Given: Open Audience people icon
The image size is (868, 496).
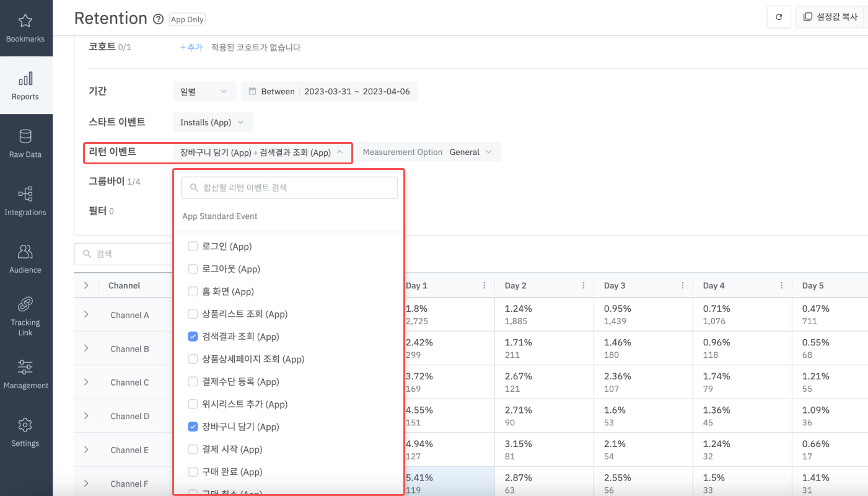Looking at the screenshot, I should 25,252.
